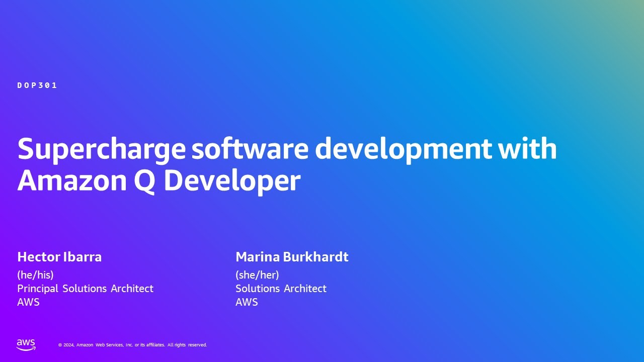Click the title line 'Supercharge software development with'
This screenshot has height=362, width=644.
pos(287,149)
